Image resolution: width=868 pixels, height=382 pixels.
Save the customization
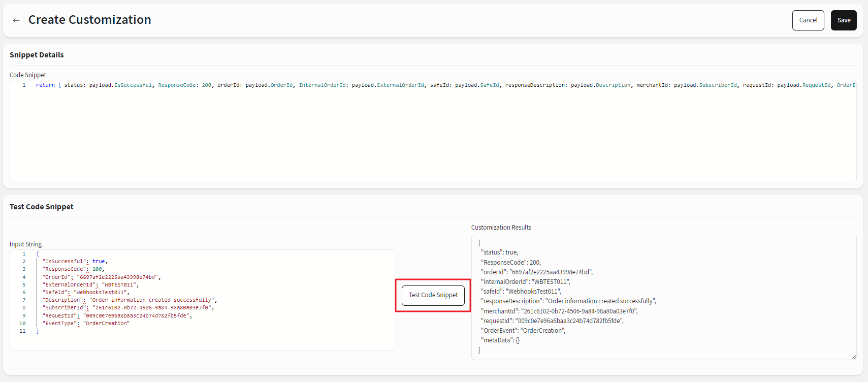[x=843, y=20]
